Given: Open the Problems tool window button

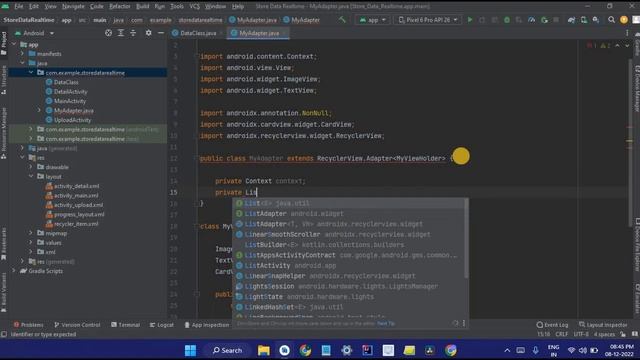Looking at the screenshot, I should click(28, 325).
